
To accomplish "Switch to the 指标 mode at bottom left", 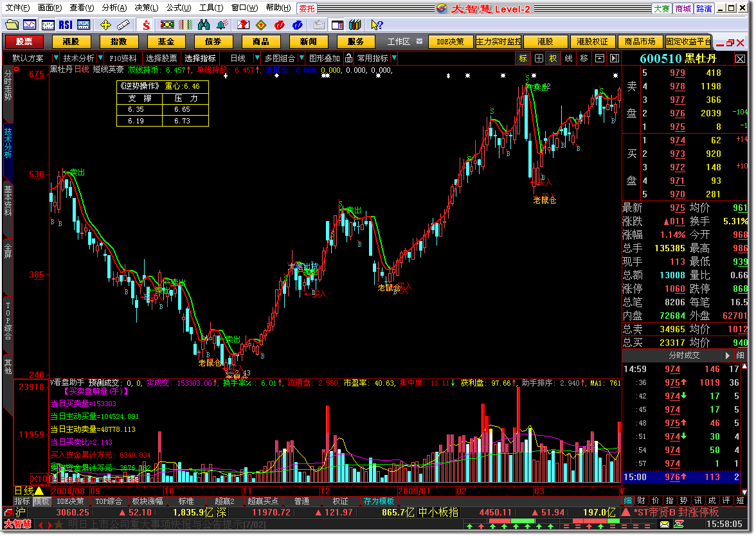I will tap(22, 501).
